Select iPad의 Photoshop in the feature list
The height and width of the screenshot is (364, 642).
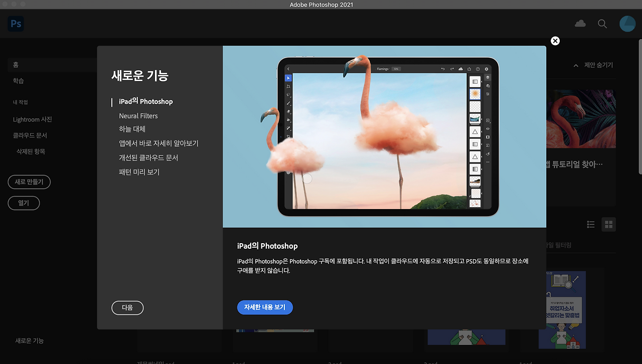point(146,102)
